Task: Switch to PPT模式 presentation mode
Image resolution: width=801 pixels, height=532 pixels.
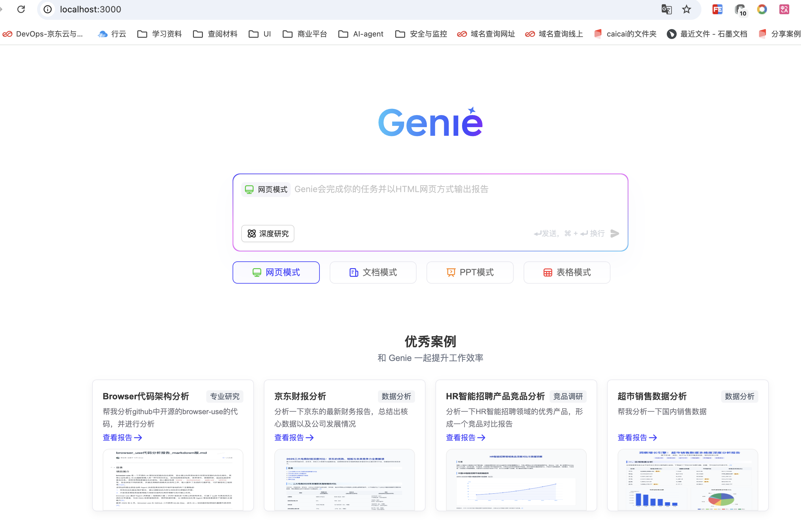Action: pos(469,272)
